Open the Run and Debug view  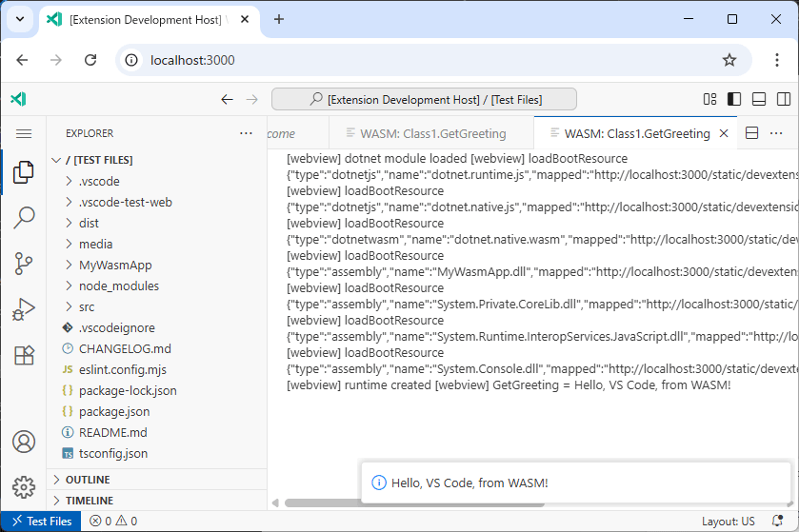[24, 309]
